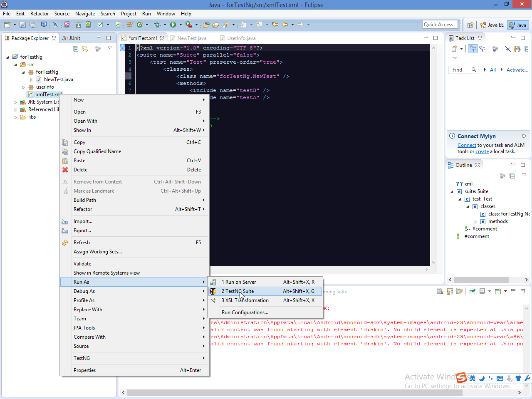Select TestNG Suite from Run As submenu
This screenshot has height=399, width=532.
265,291
